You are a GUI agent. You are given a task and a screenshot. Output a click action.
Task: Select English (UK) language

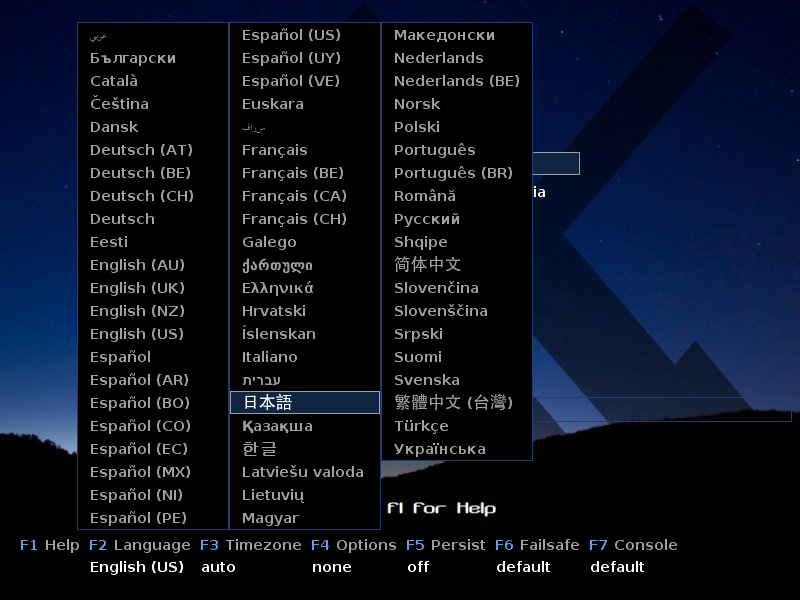click(137, 288)
